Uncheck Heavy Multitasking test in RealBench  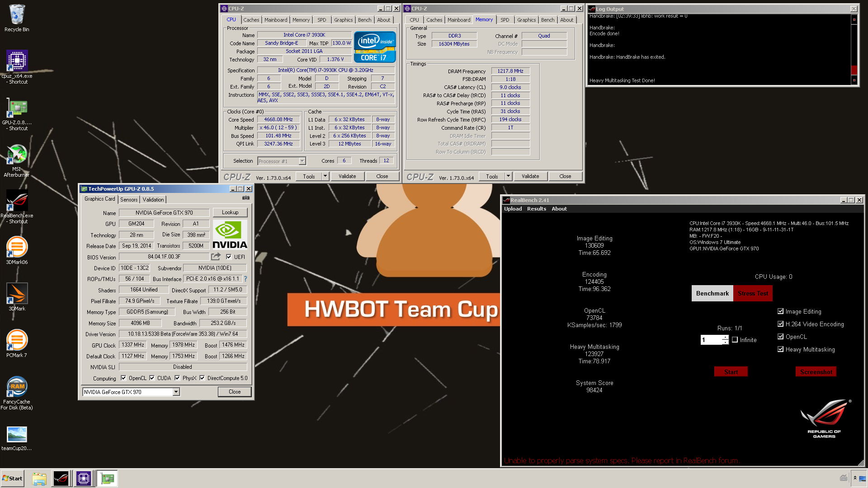point(780,349)
